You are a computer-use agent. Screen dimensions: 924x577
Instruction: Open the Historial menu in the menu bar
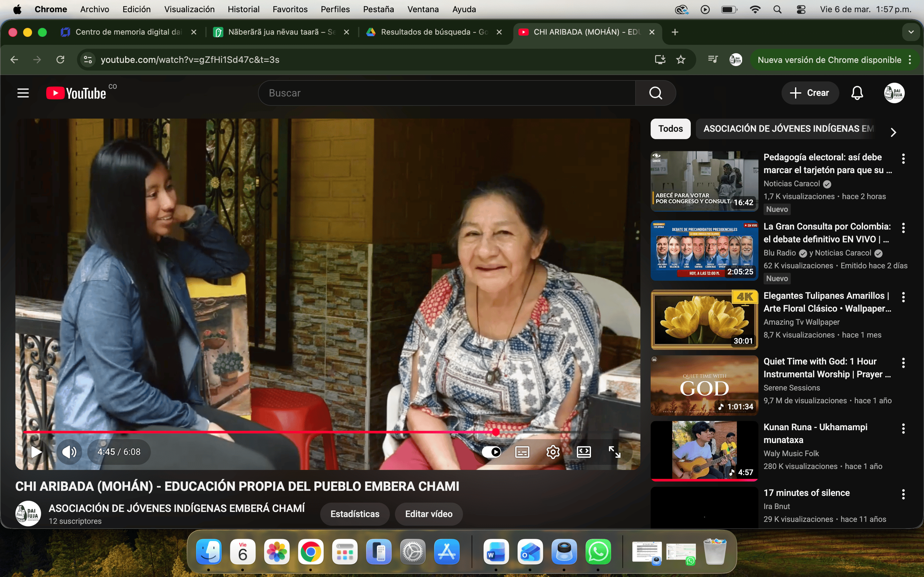[x=243, y=9]
